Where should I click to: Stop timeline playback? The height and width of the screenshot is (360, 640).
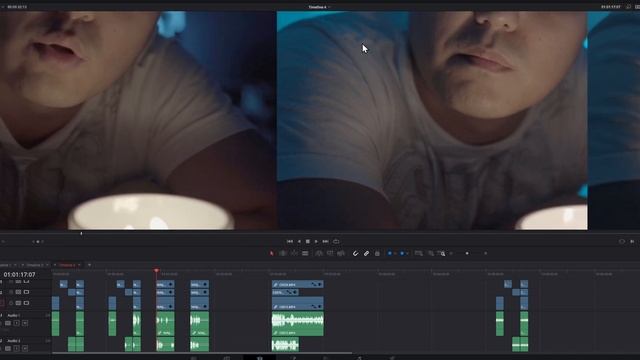[x=308, y=242]
